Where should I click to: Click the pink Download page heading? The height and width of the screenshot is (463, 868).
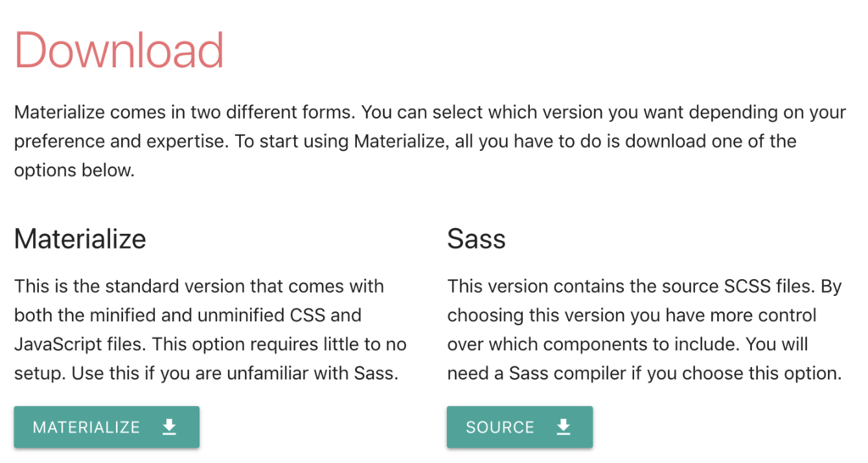click(119, 50)
